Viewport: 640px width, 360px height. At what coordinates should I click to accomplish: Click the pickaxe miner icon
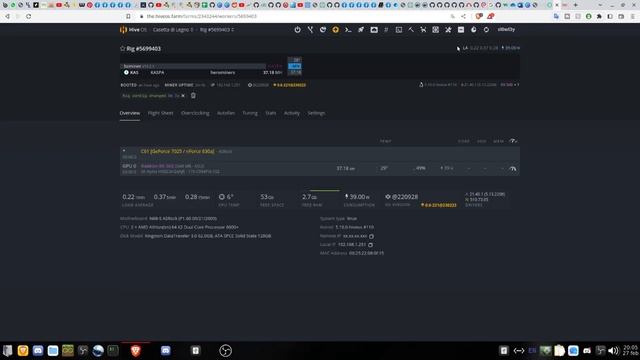click(411, 30)
